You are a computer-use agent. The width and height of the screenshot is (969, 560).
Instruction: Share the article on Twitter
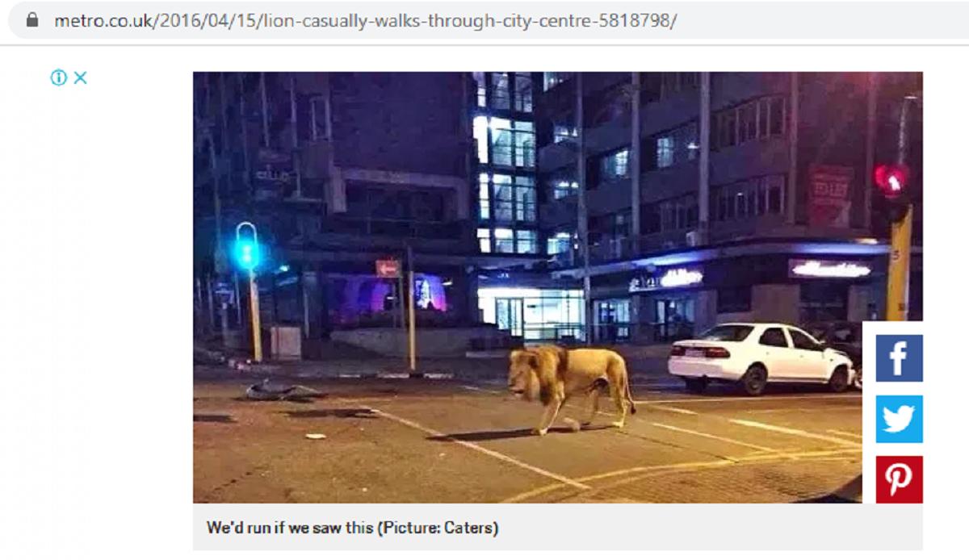pos(899,419)
